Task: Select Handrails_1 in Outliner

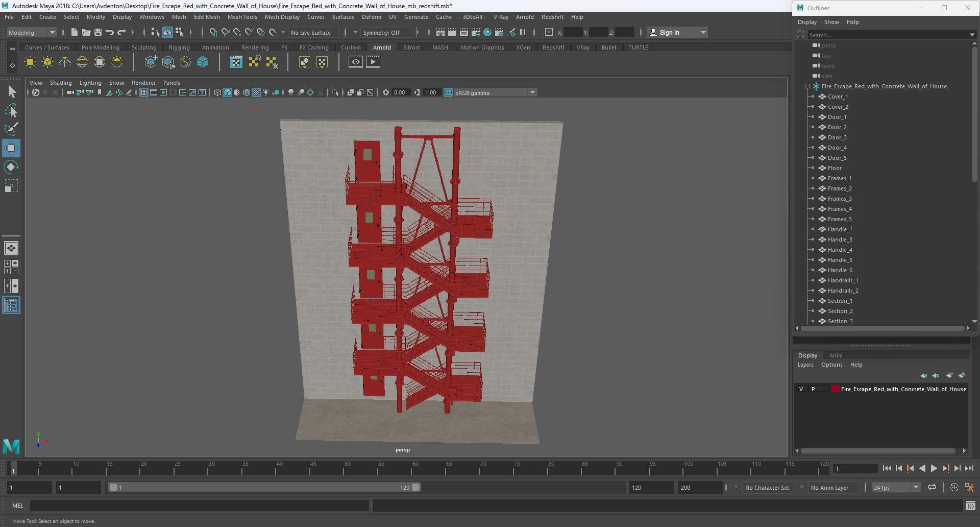Action: click(843, 280)
